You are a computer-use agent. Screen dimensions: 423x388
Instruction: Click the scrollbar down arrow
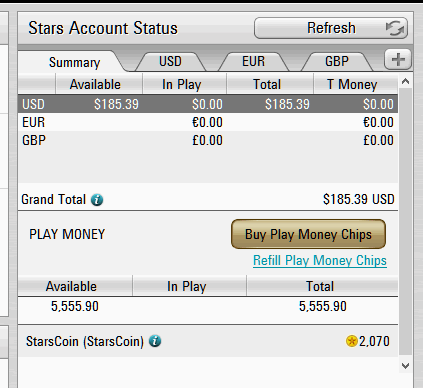[x=405, y=366]
